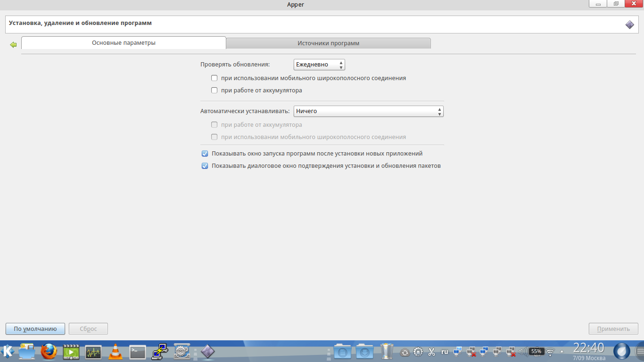Switch to the Основные параметры tab
Screen dimensions: 644x362
[x=124, y=43]
